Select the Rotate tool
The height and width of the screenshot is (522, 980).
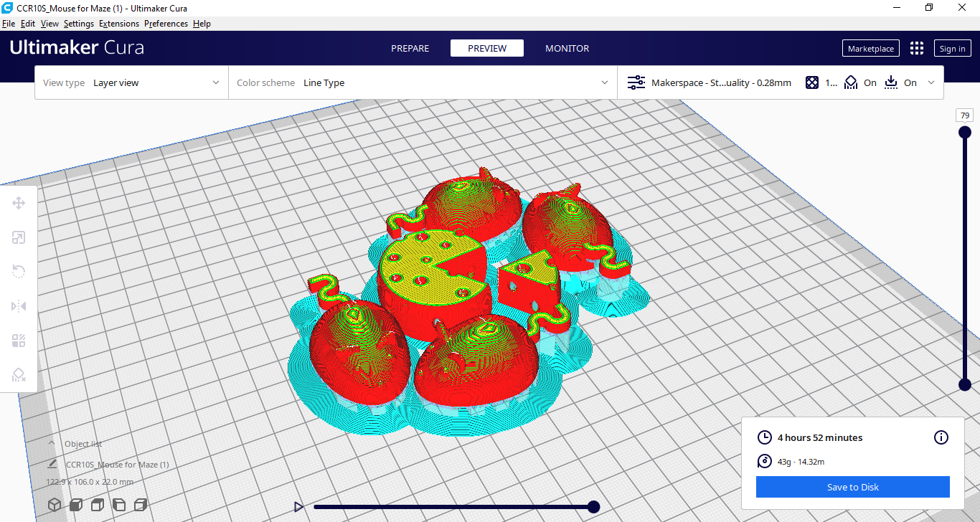point(19,271)
